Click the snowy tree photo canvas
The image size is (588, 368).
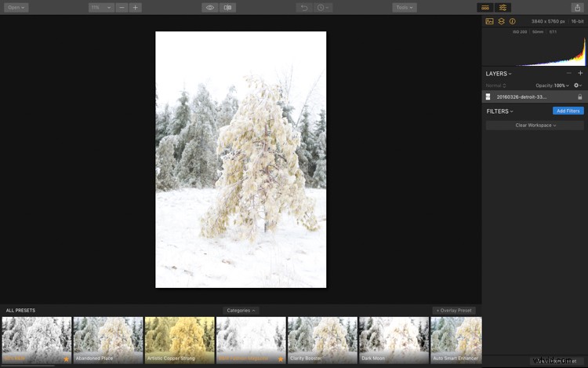tap(241, 159)
